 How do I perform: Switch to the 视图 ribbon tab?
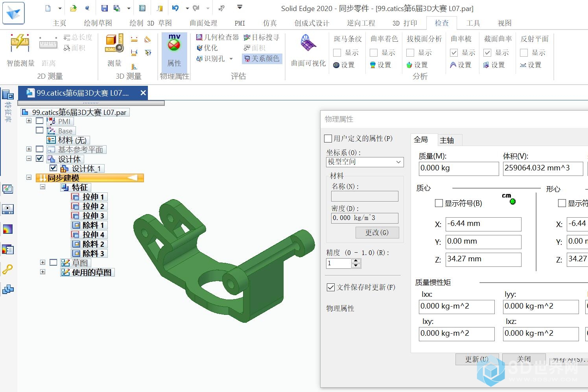(505, 23)
